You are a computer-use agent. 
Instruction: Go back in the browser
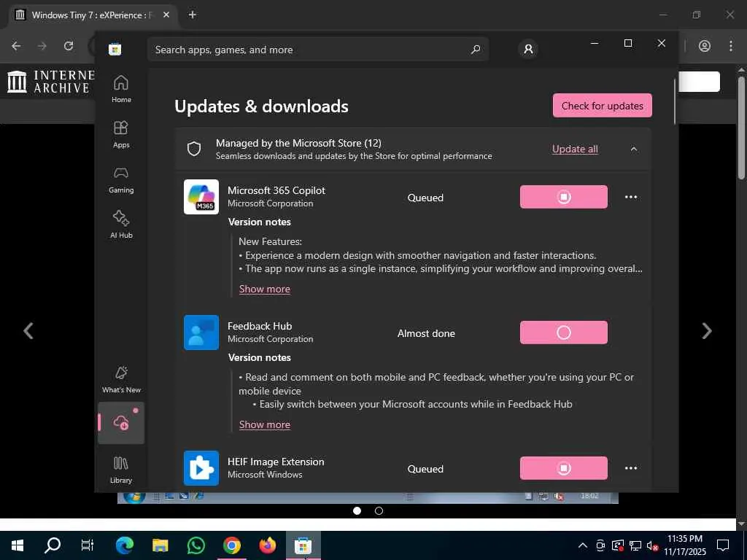click(x=16, y=46)
